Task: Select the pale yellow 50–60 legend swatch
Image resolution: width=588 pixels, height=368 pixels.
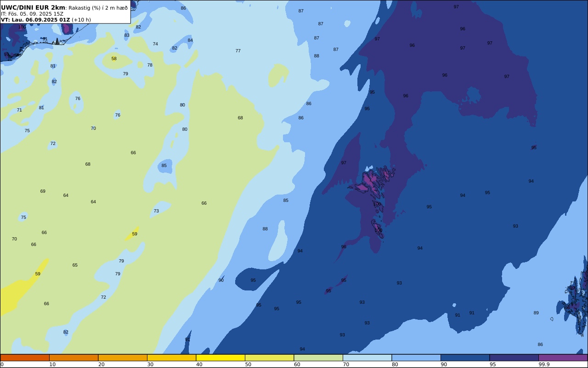Action: [x=270, y=358]
